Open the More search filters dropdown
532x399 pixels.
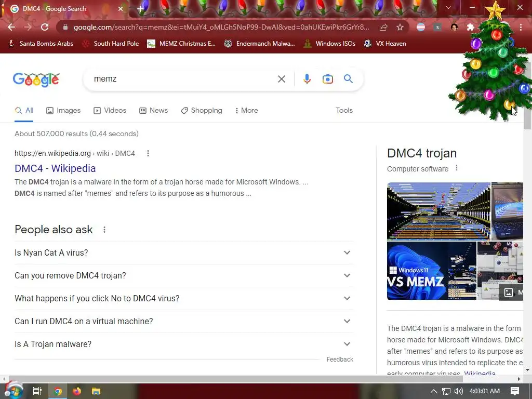[246, 111]
